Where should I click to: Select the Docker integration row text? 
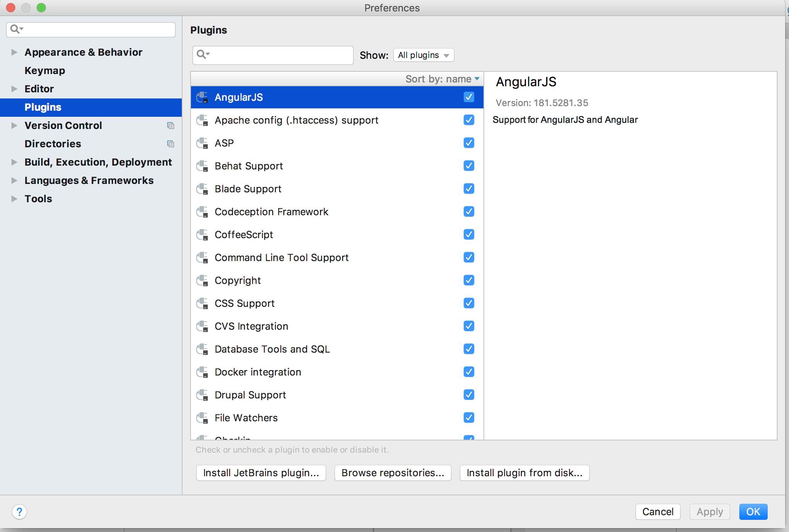tap(258, 372)
